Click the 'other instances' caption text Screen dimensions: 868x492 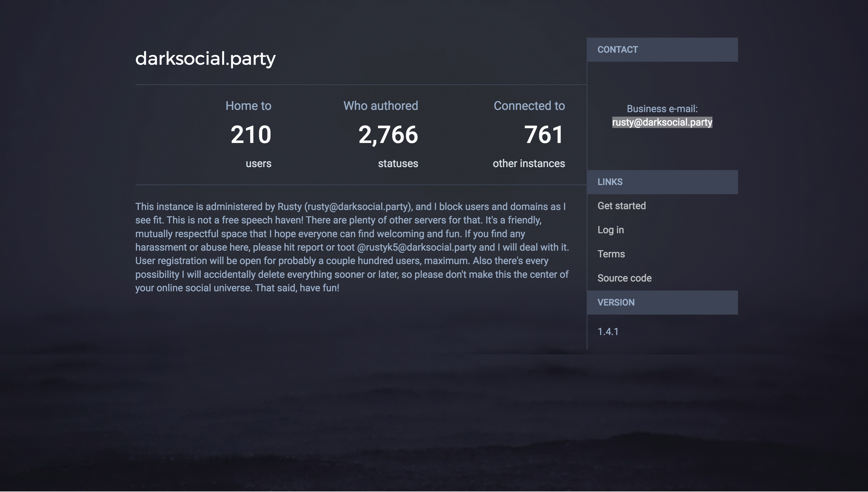point(529,163)
